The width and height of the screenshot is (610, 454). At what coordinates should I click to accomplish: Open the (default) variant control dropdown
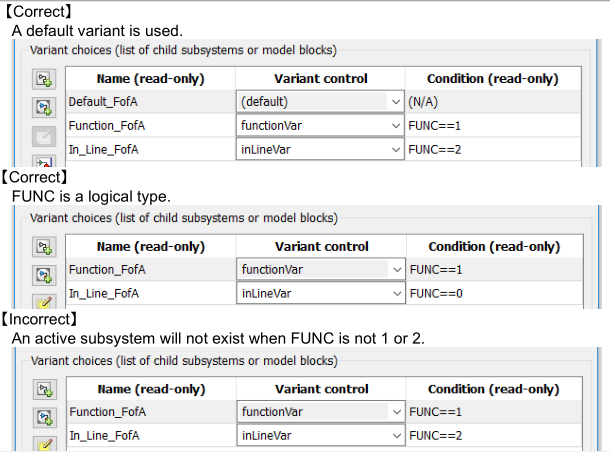(x=396, y=102)
